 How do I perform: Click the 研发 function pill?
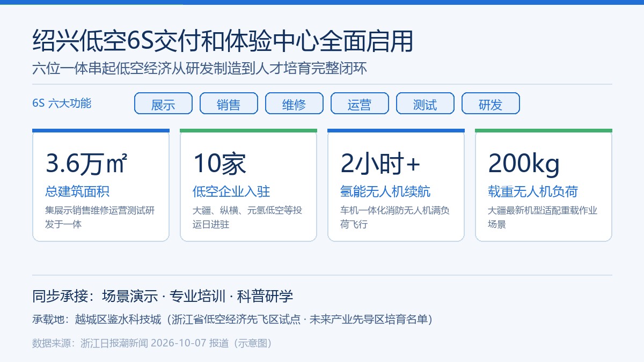(491, 104)
